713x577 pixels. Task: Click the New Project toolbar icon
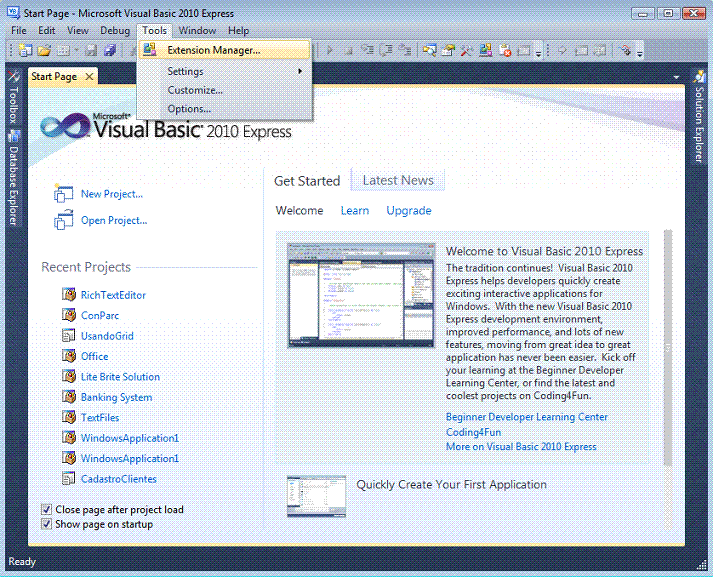(25, 50)
